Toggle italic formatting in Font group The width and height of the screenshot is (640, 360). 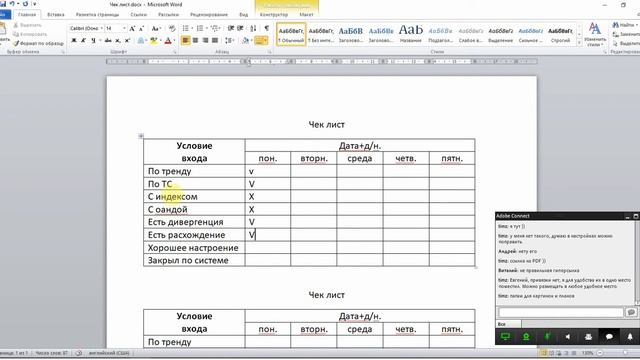[x=83, y=40]
